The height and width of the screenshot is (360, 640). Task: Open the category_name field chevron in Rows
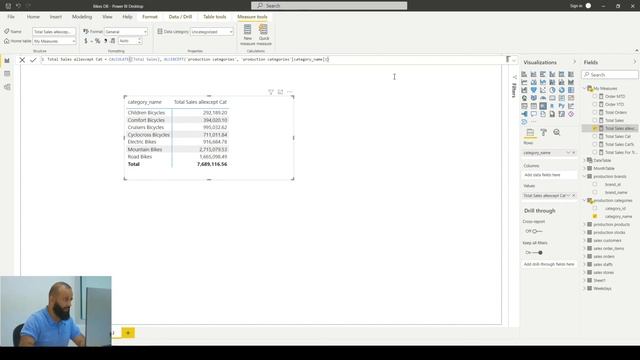(x=568, y=153)
